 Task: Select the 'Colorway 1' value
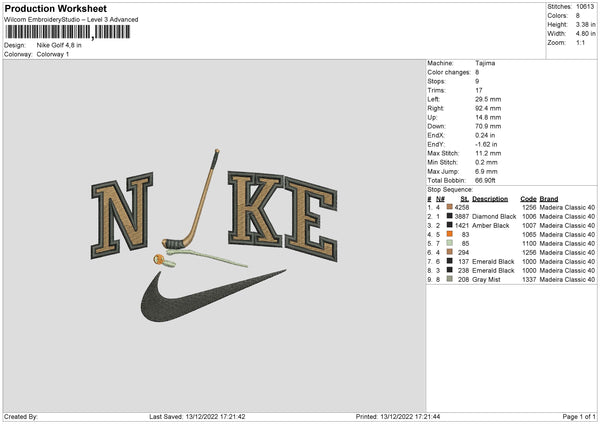(53, 54)
